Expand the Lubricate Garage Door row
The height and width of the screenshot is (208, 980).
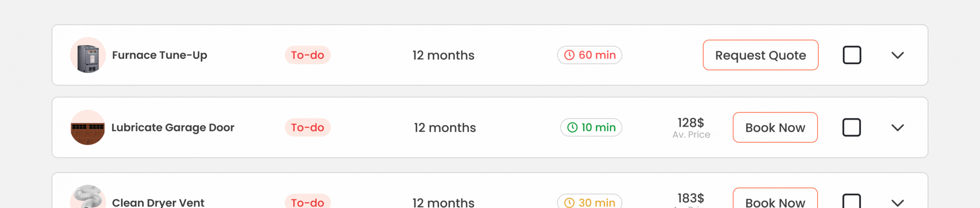(897, 128)
